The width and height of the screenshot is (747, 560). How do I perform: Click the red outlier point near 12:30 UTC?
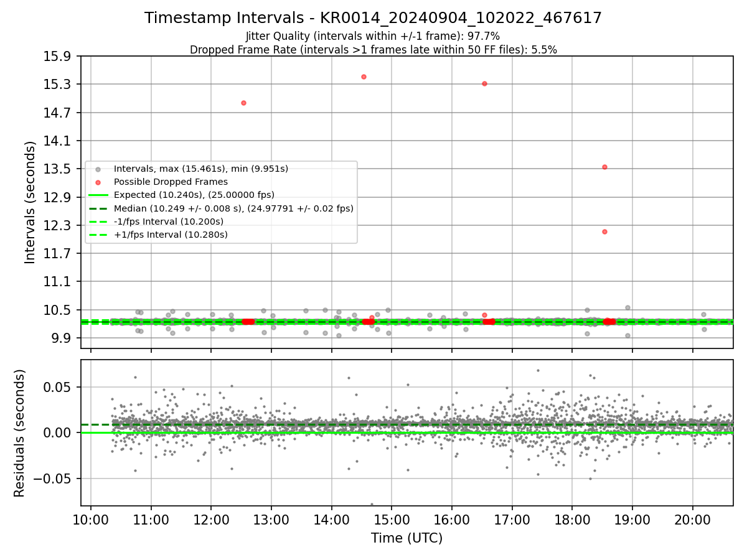243,103
